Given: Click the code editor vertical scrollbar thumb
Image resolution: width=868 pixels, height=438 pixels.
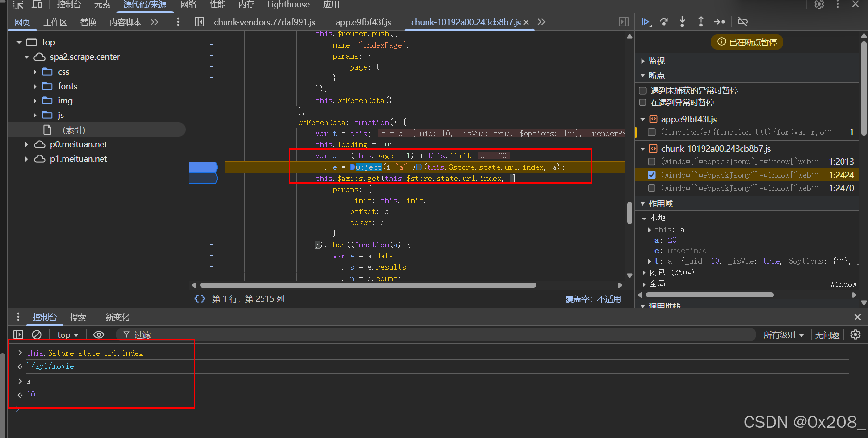Looking at the screenshot, I should 629,213.
